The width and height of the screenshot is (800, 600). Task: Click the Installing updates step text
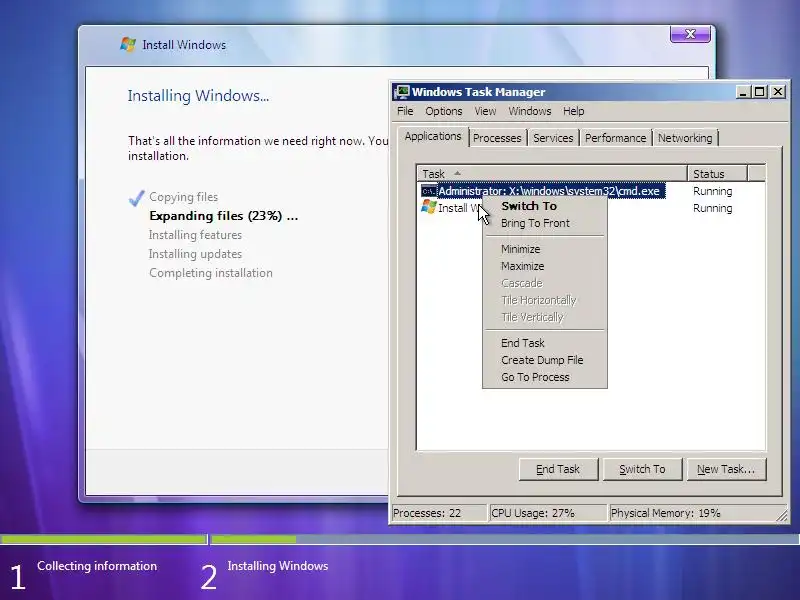coord(195,254)
